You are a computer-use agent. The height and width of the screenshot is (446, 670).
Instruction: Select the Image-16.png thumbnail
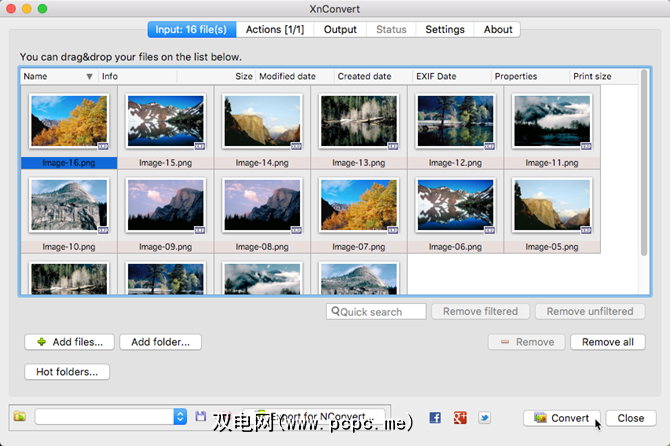[69, 121]
